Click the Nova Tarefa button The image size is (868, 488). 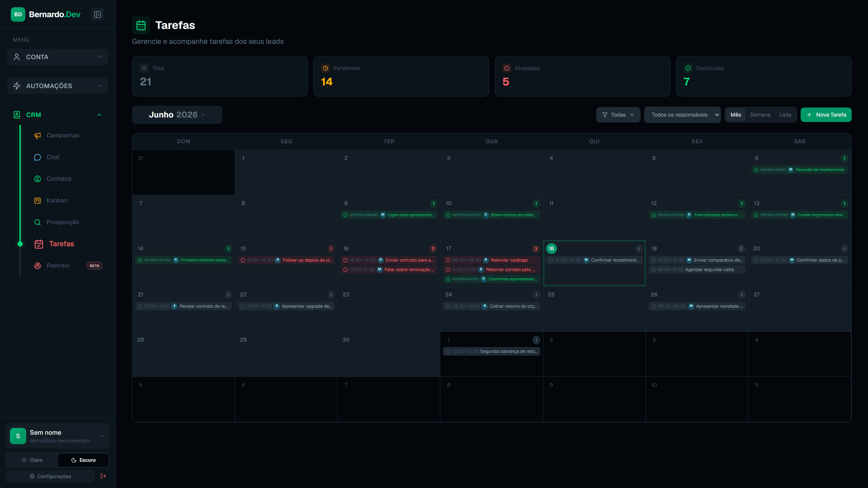point(826,115)
